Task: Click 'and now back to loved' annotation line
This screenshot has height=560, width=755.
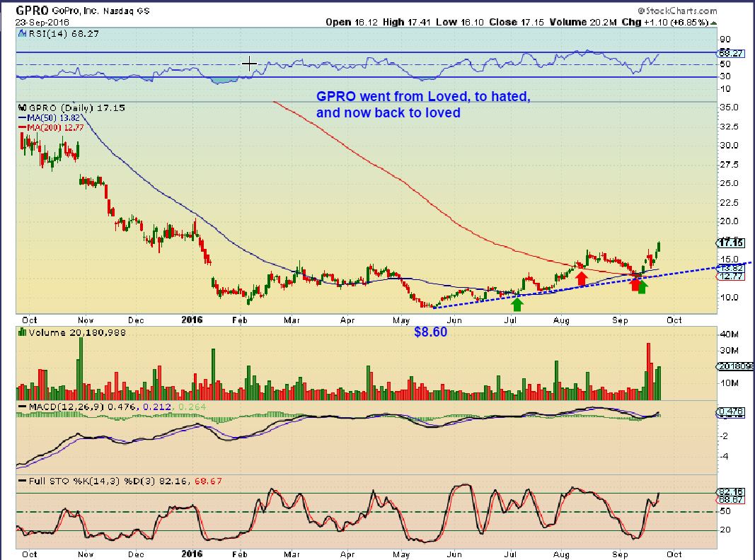Action: pyautogui.click(x=388, y=112)
